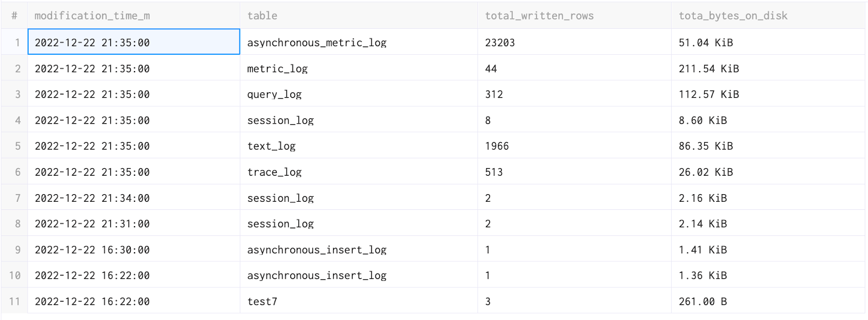Select the query_log table name cell
The image size is (868, 320).
pos(275,94)
